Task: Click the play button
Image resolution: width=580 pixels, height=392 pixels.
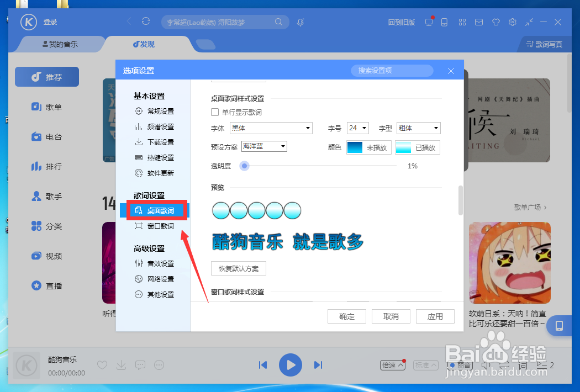Action: pos(291,365)
